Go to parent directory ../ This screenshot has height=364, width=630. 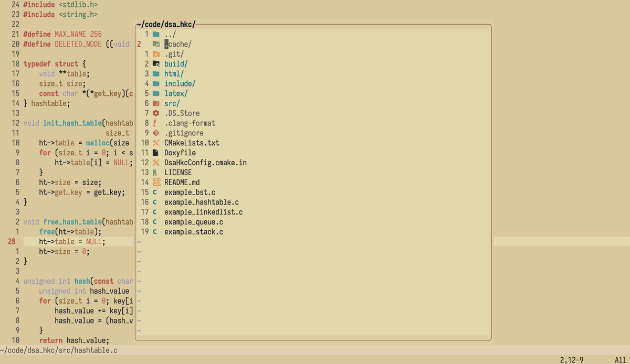point(170,35)
